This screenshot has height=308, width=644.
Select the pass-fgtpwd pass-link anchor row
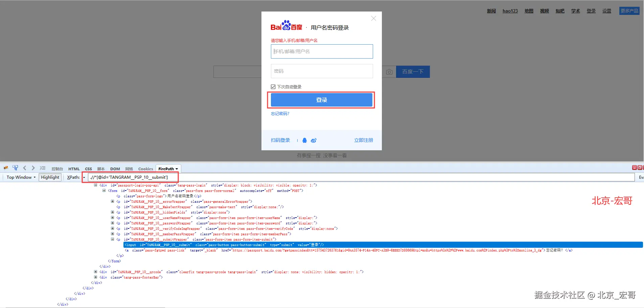coord(348,250)
